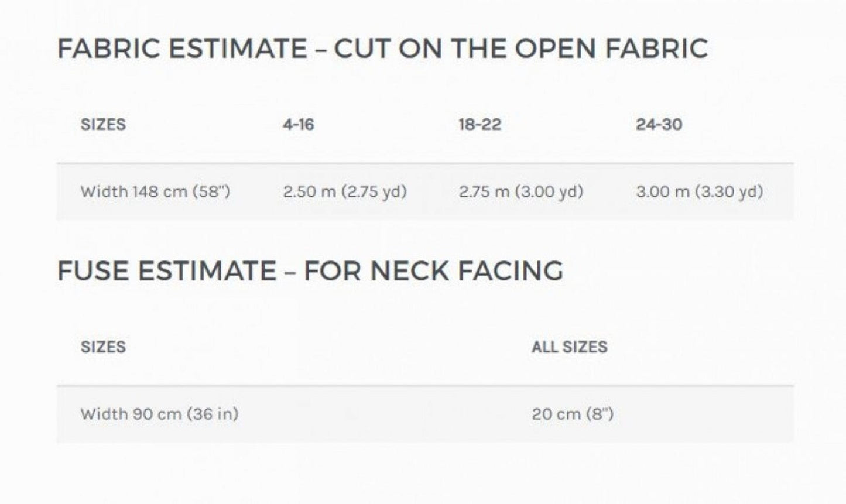Screen dimensions: 846x504
Task: Click the Width 148 cm row label
Action: click(x=155, y=191)
